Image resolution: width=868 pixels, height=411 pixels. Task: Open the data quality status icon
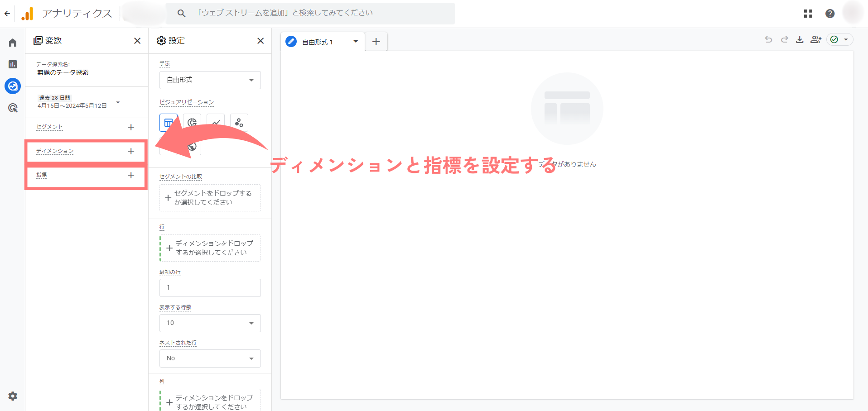pyautogui.click(x=839, y=39)
